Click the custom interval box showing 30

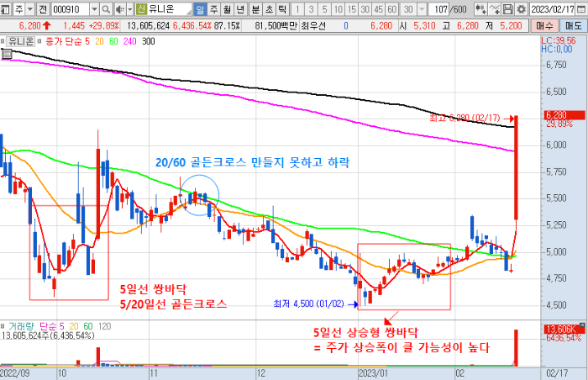(408, 9)
